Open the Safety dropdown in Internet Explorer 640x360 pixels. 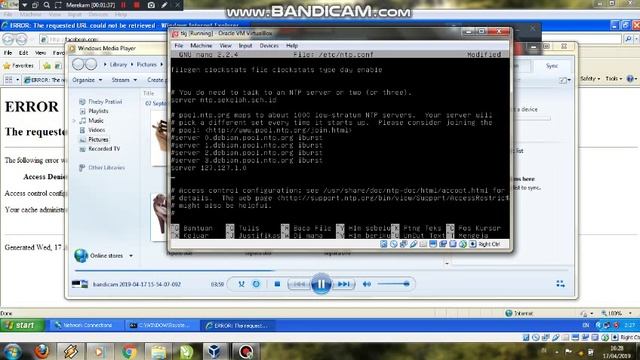(589, 78)
